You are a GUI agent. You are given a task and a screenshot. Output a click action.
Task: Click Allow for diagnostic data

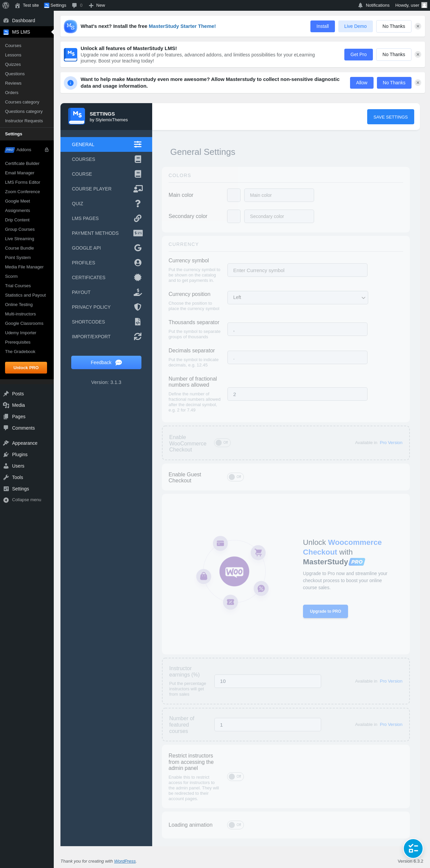pos(362,83)
